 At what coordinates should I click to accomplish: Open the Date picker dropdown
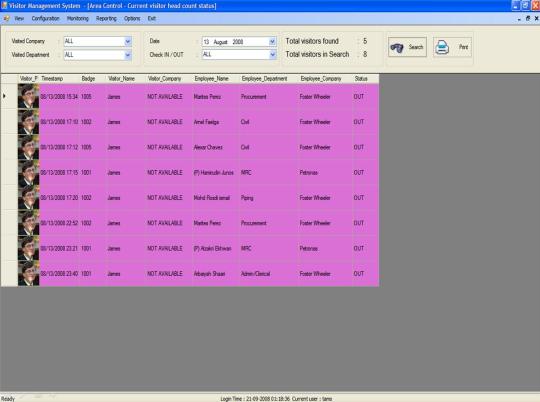(272, 42)
